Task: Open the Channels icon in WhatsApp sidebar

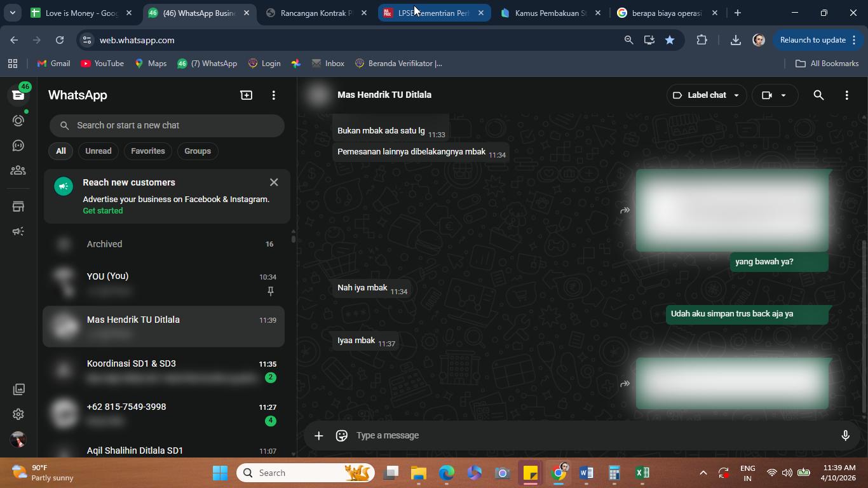Action: pyautogui.click(x=18, y=146)
